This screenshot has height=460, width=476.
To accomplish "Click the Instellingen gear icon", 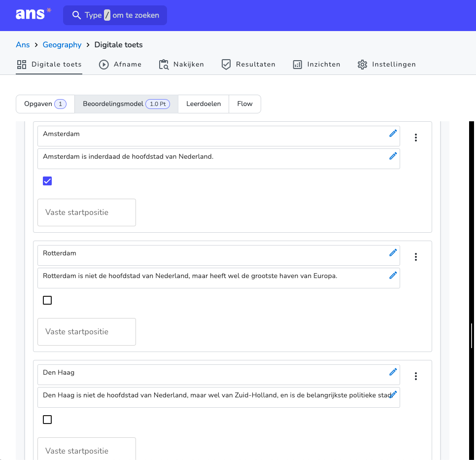I will pos(363,65).
